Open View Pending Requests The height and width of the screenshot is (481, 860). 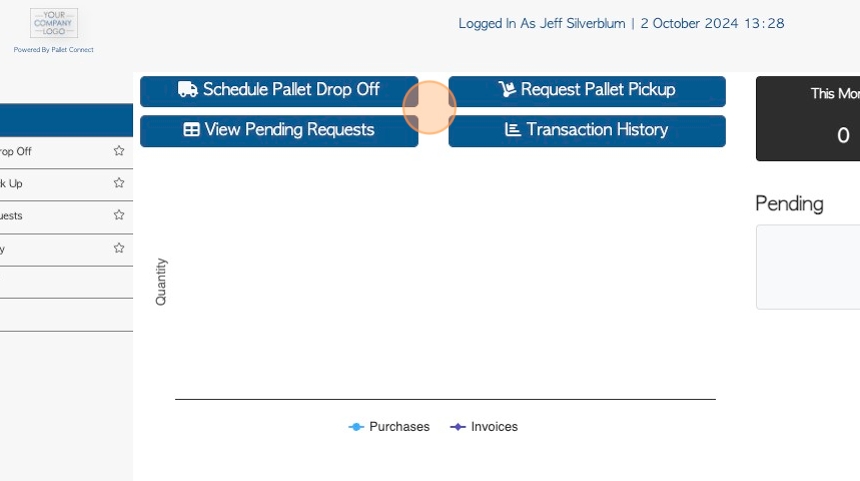(279, 131)
